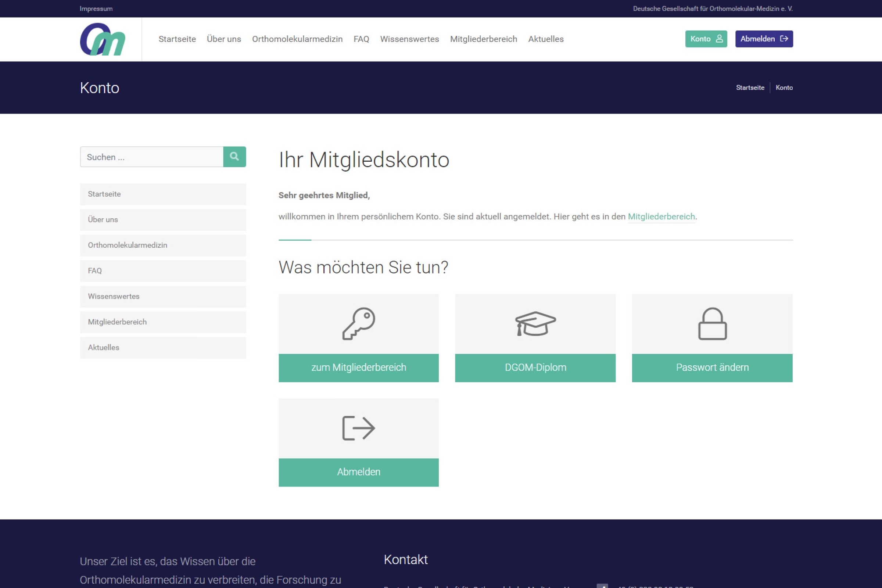This screenshot has width=882, height=588.
Task: Click the key icon tile
Action: (359, 324)
